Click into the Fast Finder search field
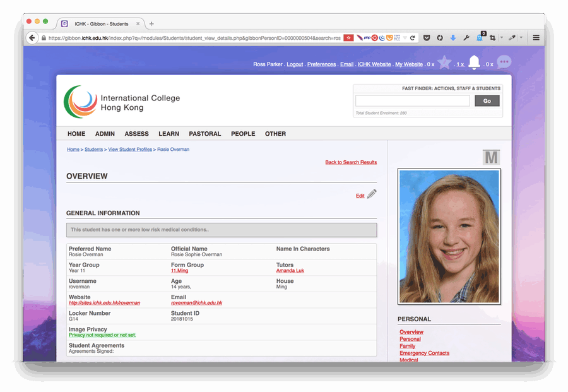This screenshot has width=568, height=392. tap(412, 101)
